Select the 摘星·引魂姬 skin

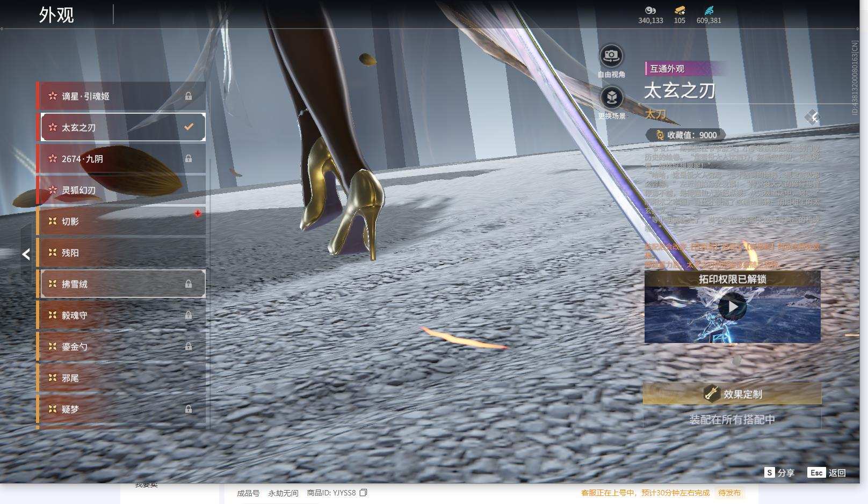tap(121, 96)
